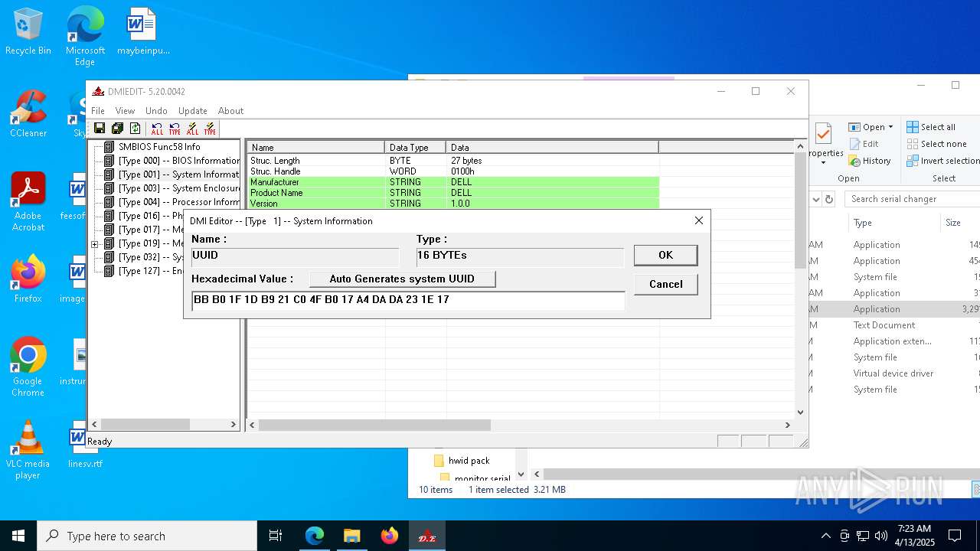Open the About menu in DMIEDIT
This screenshot has width=980, height=551.
(230, 111)
